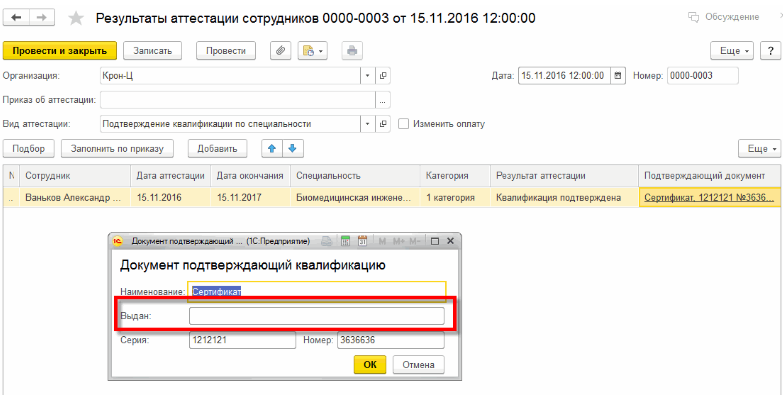This screenshot has height=404, width=783.
Task: Go forward with the right arrow button
Action: (x=42, y=18)
